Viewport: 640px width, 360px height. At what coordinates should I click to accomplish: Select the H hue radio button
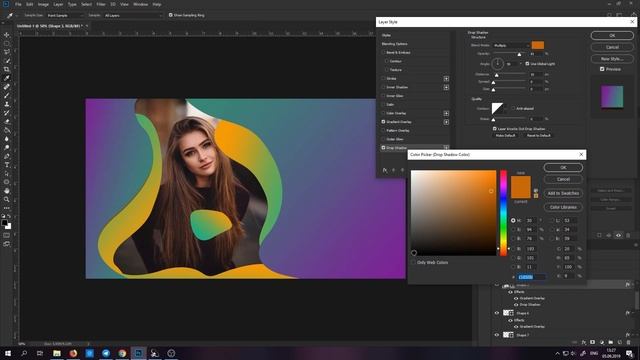[513, 220]
